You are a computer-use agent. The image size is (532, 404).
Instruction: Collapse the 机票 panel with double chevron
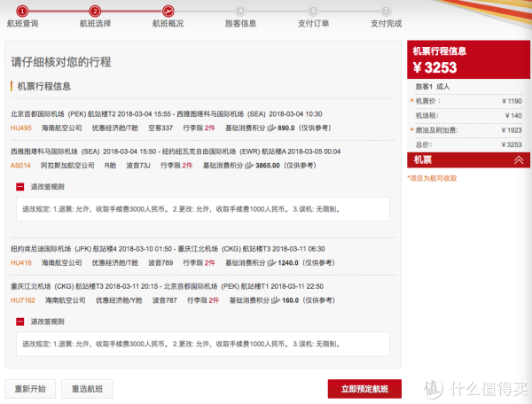pos(519,160)
